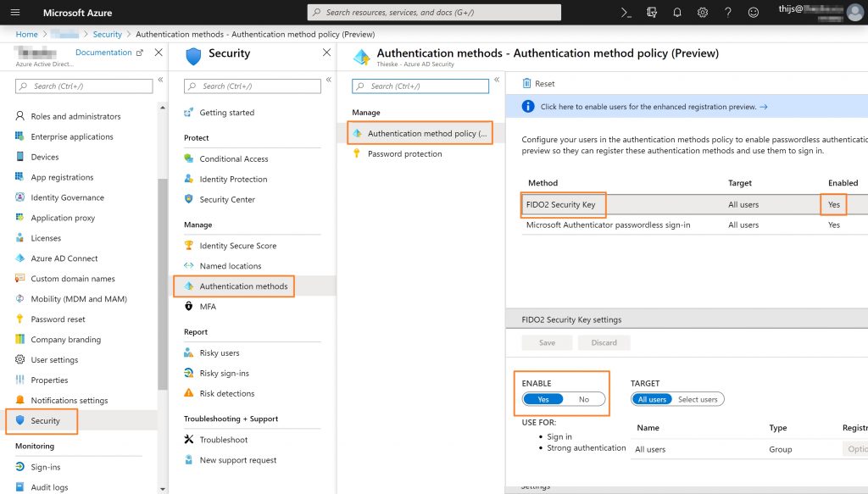
Task: Set TARGET toggle to Select users
Action: 698,399
